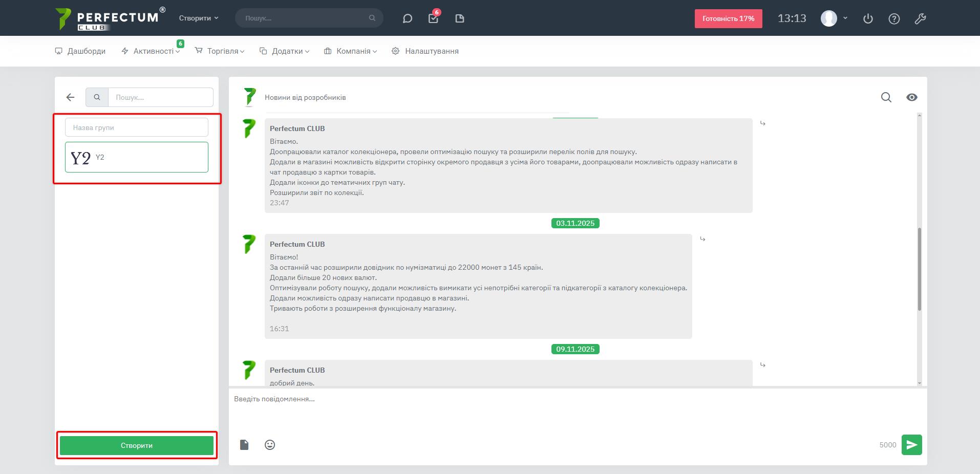Click the power logout icon
Viewport: 980px width, 474px height.
[868, 18]
